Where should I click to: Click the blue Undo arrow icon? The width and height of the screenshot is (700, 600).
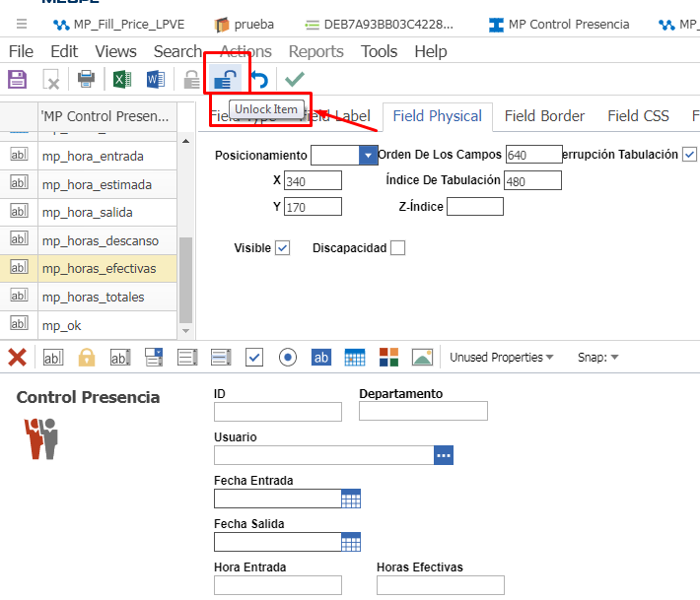[259, 80]
